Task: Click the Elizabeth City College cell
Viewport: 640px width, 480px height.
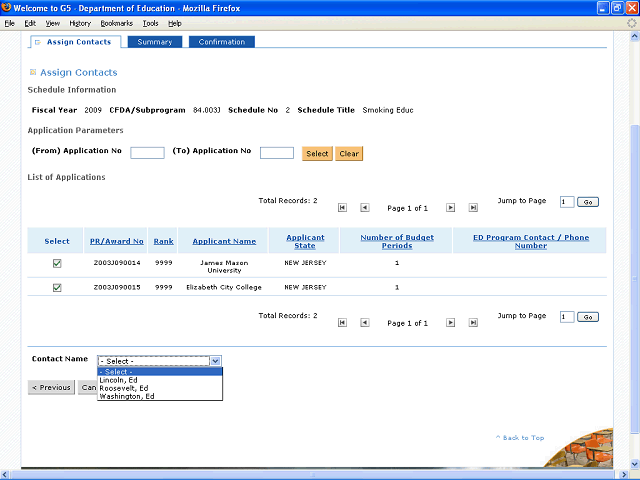Action: (x=224, y=287)
